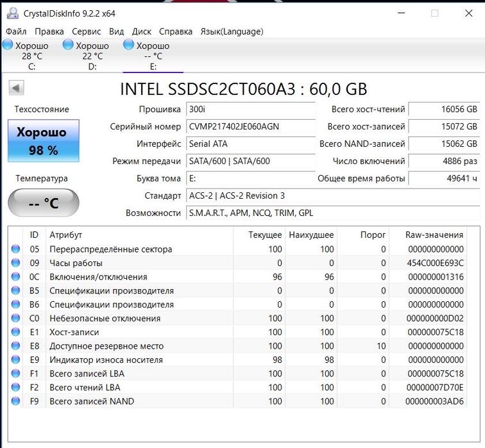485x448 pixels.
Task: Click status orb for attribute F9
Action: [x=15, y=401]
